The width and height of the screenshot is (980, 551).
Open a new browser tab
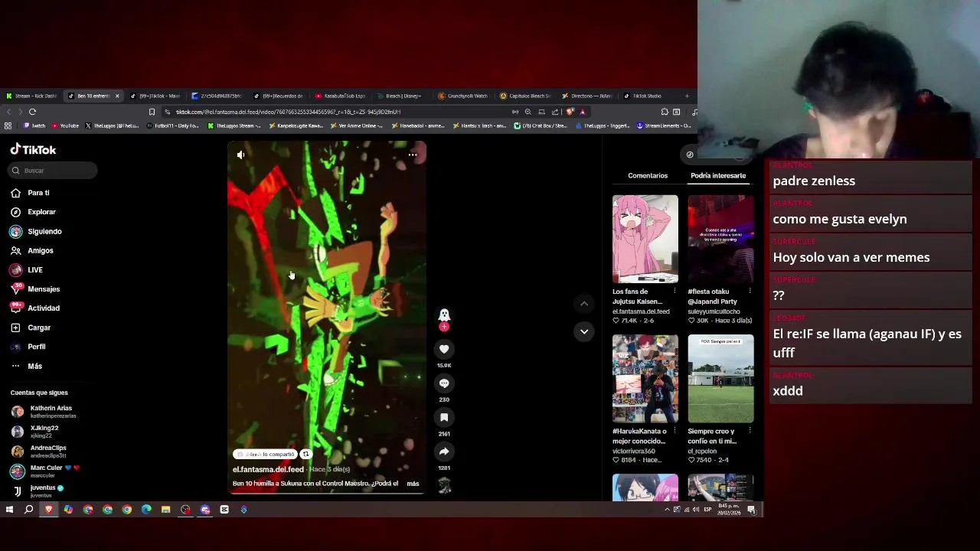(687, 96)
